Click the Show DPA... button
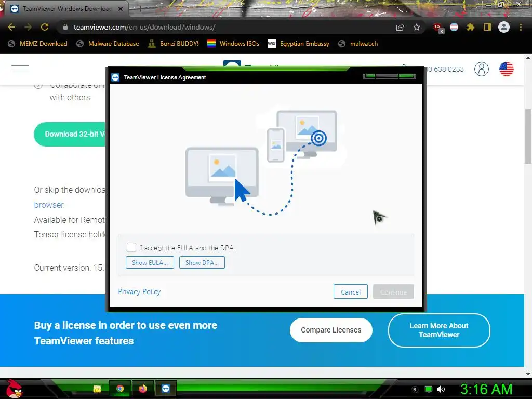Viewport: 532px width, 399px height. click(x=202, y=262)
